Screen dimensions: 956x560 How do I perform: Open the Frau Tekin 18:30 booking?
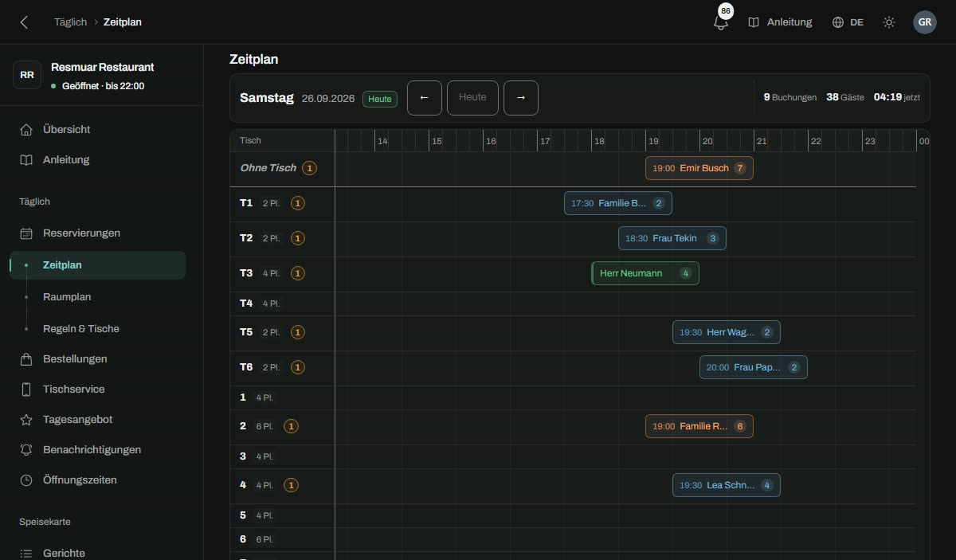tap(672, 238)
